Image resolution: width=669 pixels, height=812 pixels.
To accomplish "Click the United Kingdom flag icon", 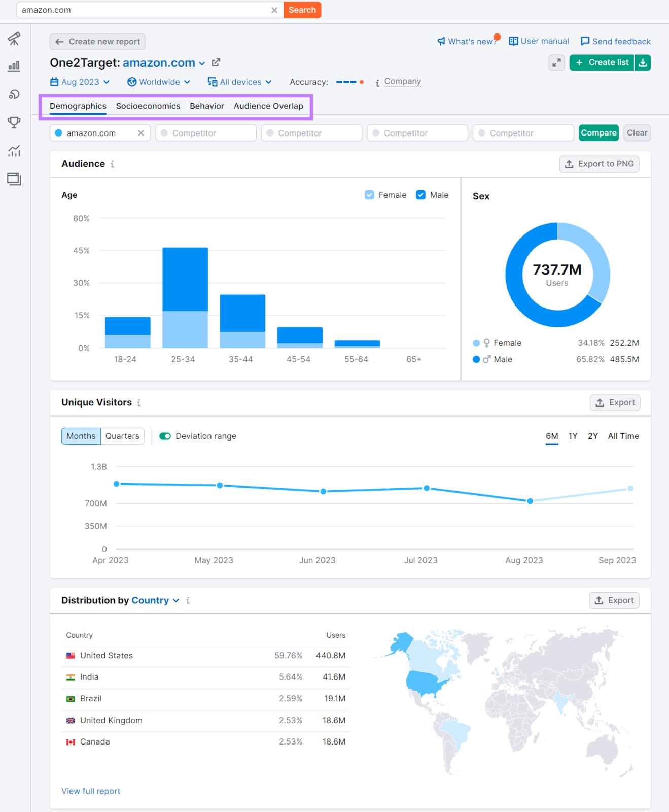I will pyautogui.click(x=71, y=721).
